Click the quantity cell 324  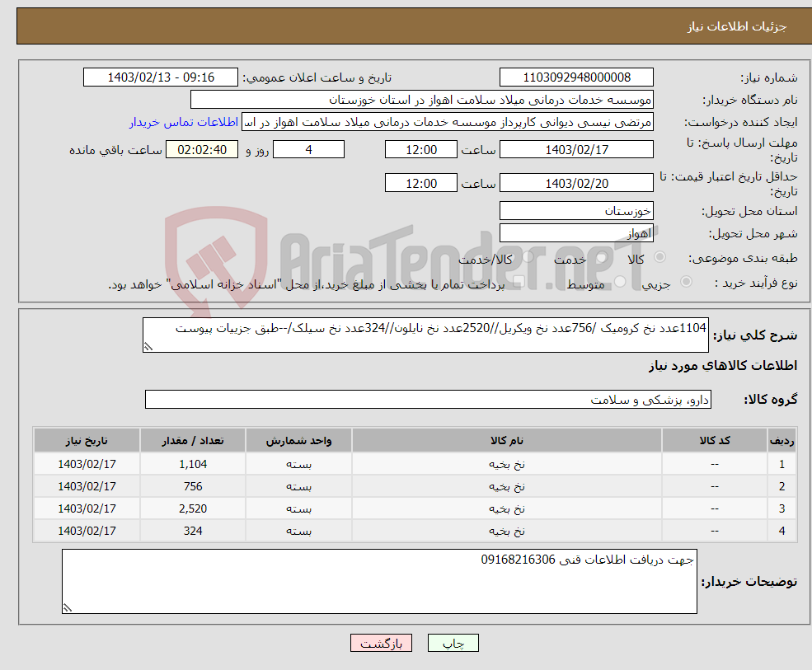193,531
